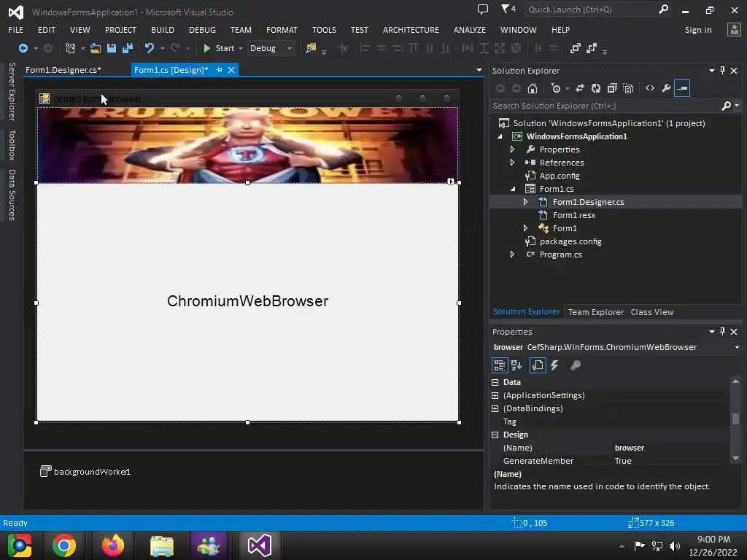Select App.config in Solution Explorer
This screenshot has height=560, width=747.
560,176
